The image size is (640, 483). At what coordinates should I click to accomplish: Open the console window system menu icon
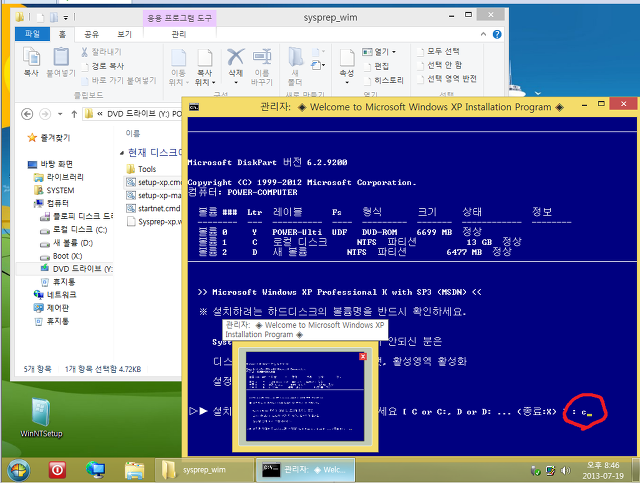click(x=194, y=107)
